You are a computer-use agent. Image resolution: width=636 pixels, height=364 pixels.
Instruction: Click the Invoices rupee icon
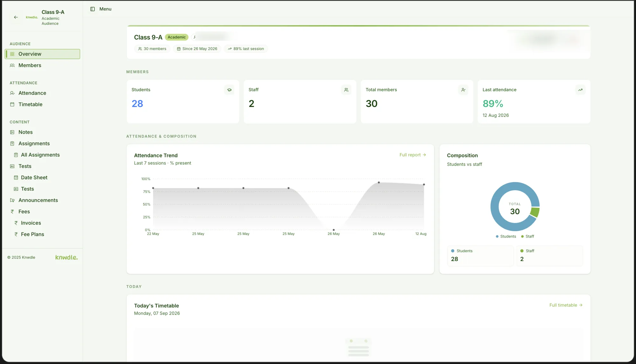point(16,223)
